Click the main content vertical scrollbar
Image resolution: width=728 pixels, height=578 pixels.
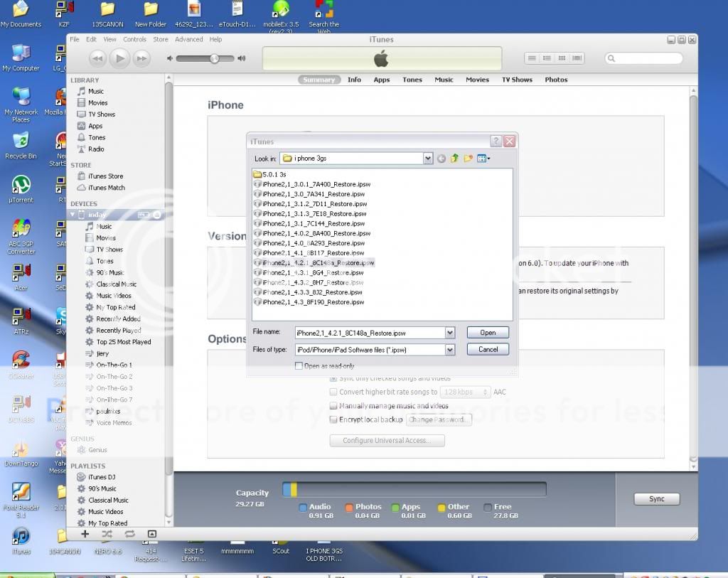click(693, 278)
